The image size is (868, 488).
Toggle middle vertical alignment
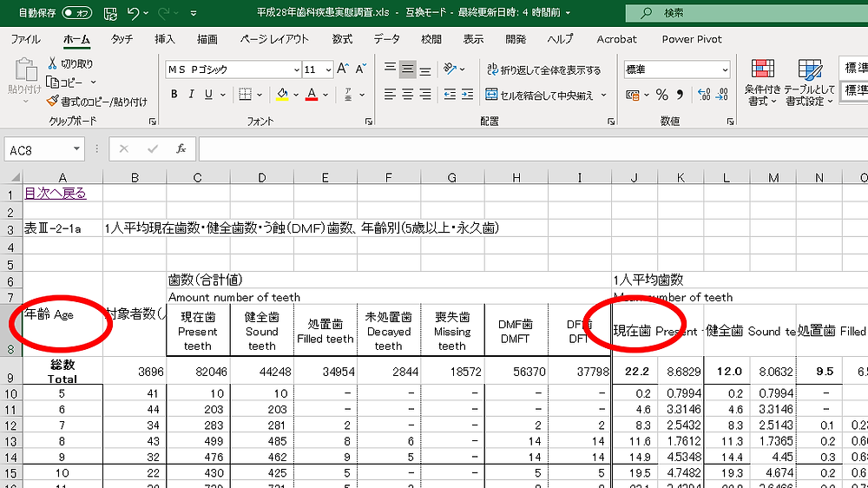[407, 69]
